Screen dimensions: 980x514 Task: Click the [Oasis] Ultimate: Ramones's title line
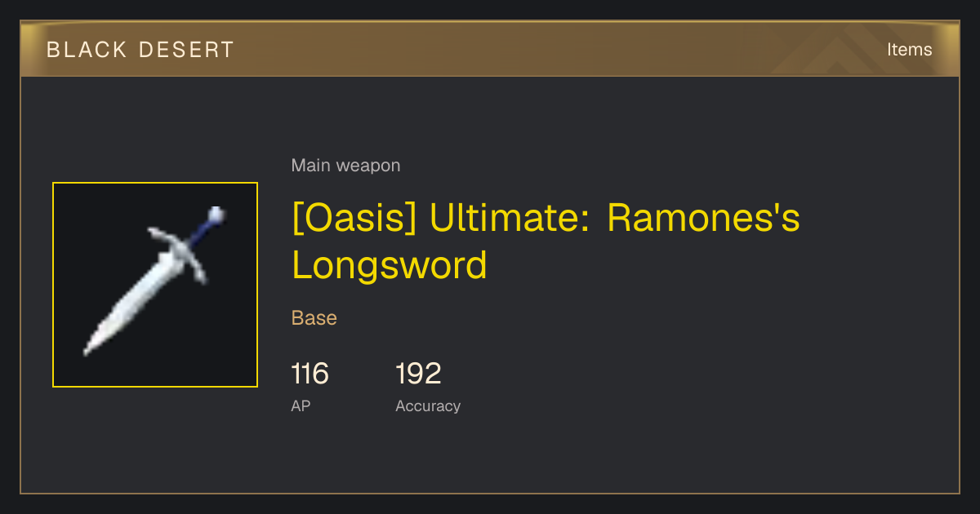[x=546, y=219]
